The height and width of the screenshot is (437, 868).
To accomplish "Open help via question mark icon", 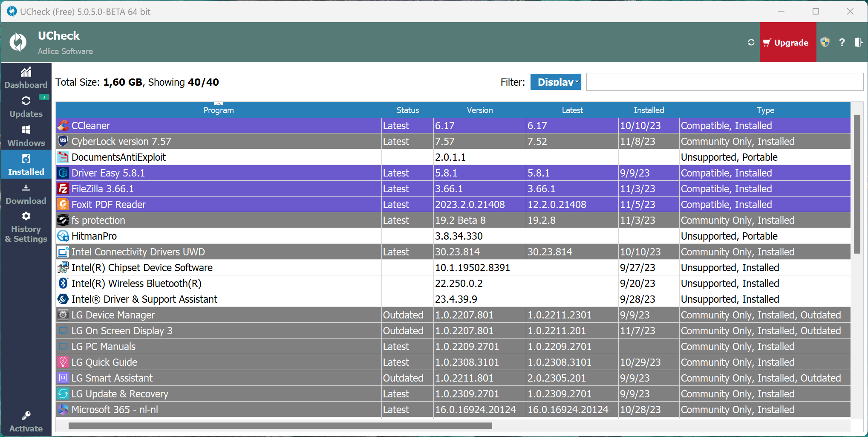I will pos(842,43).
